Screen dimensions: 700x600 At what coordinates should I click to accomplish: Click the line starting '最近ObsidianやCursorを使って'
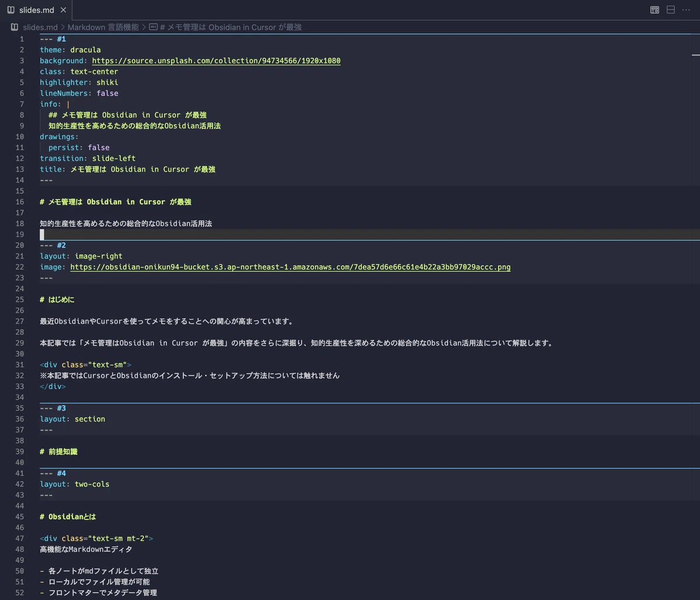(166, 321)
